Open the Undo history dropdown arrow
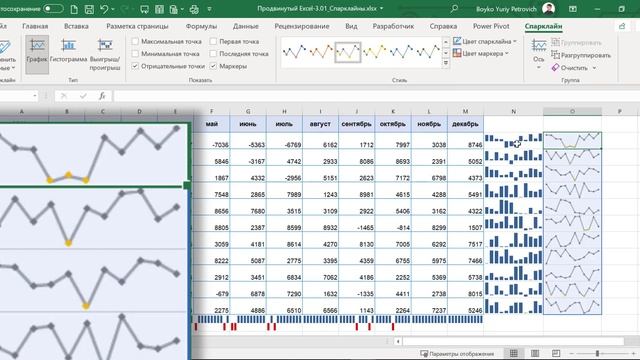Screen dimensions: 640x360 (113, 9)
